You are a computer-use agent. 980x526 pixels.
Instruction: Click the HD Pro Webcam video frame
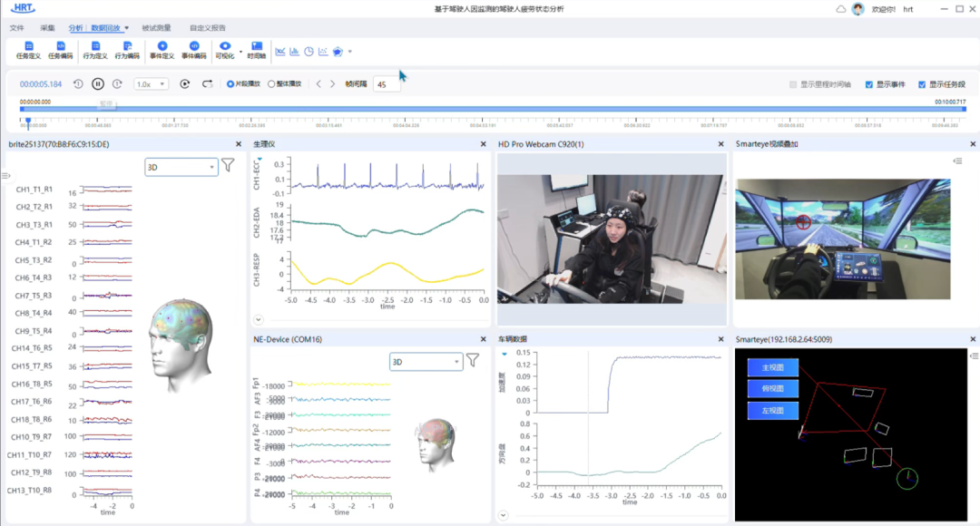click(x=612, y=239)
